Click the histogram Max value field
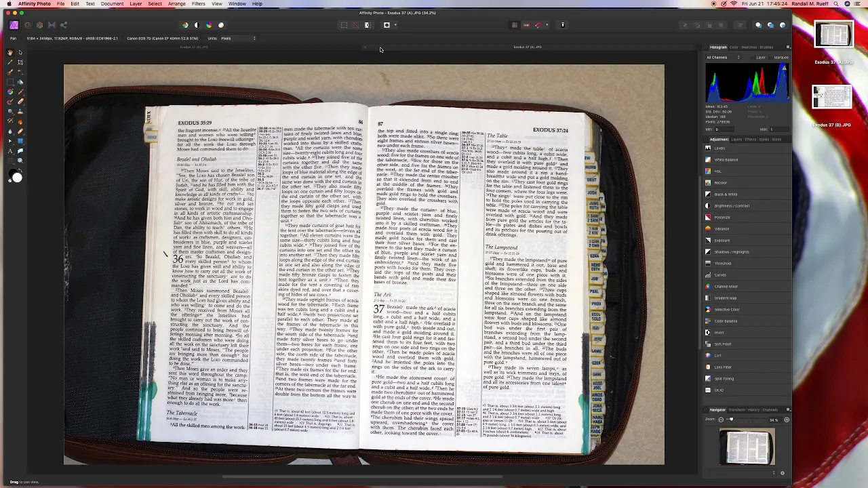Image resolution: width=868 pixels, height=488 pixels. [779, 129]
